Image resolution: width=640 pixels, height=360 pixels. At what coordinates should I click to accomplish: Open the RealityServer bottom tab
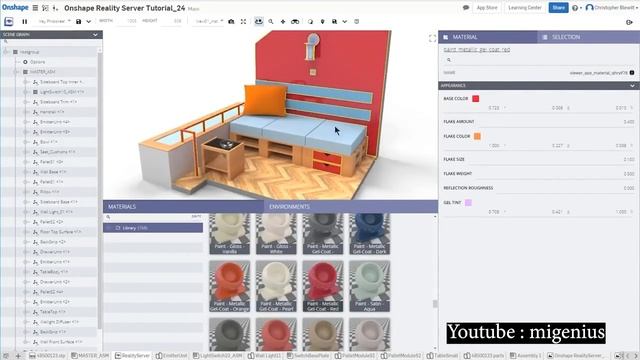coord(132,356)
